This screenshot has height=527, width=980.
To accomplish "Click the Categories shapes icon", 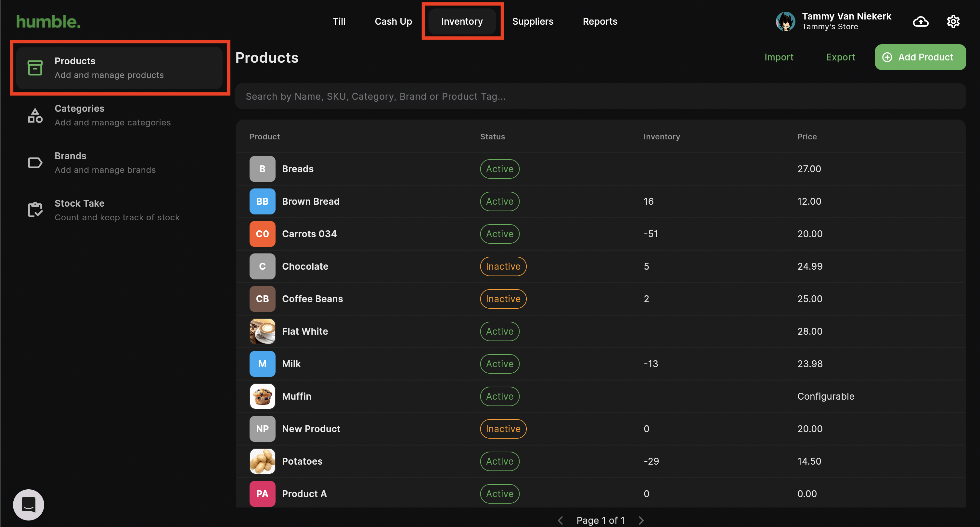I will (x=35, y=115).
